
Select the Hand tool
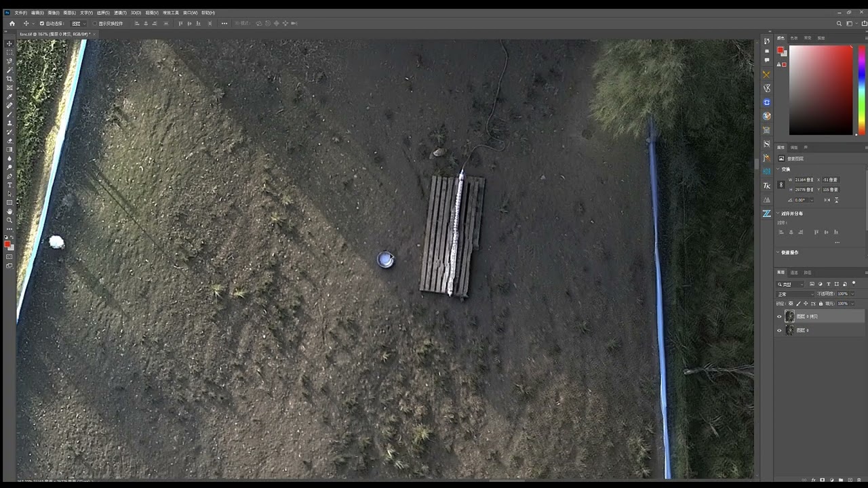(9, 211)
